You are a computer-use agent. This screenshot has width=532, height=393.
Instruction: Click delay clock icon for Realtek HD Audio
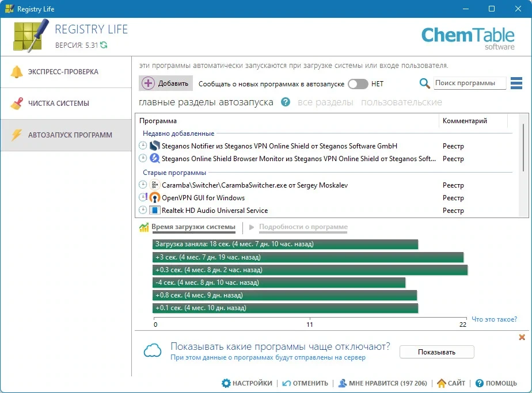(143, 210)
